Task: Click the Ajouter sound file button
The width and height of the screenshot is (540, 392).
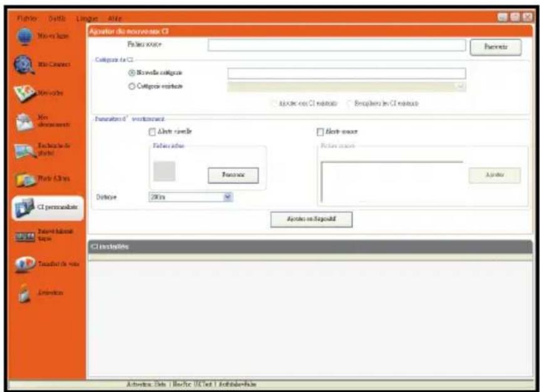Action: pyautogui.click(x=494, y=175)
